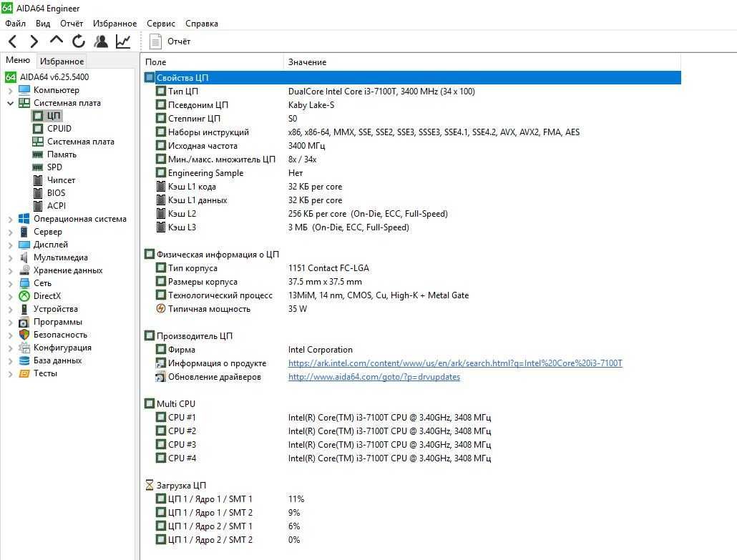Refresh the page with the circular arrow icon
The width and height of the screenshot is (737, 560).
click(x=79, y=41)
